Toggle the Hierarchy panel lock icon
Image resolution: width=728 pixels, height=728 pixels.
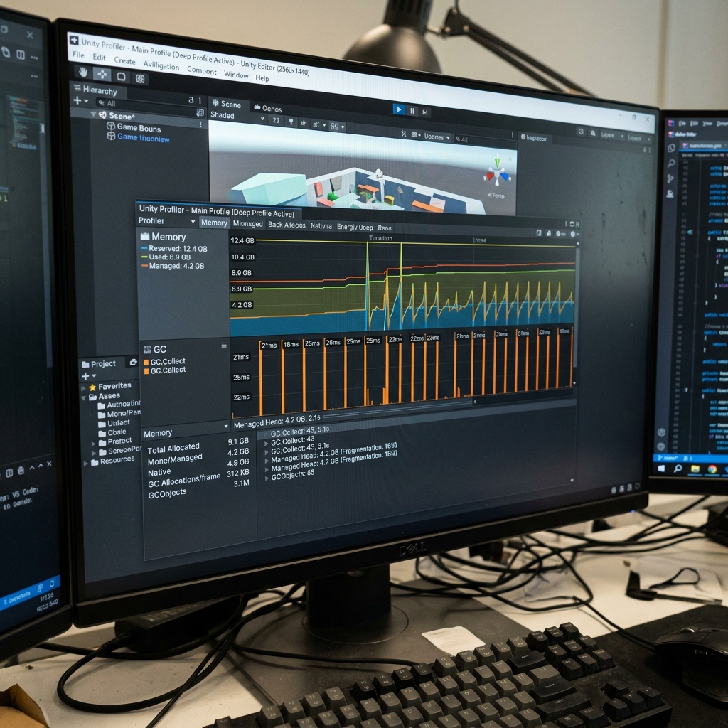click(x=191, y=100)
